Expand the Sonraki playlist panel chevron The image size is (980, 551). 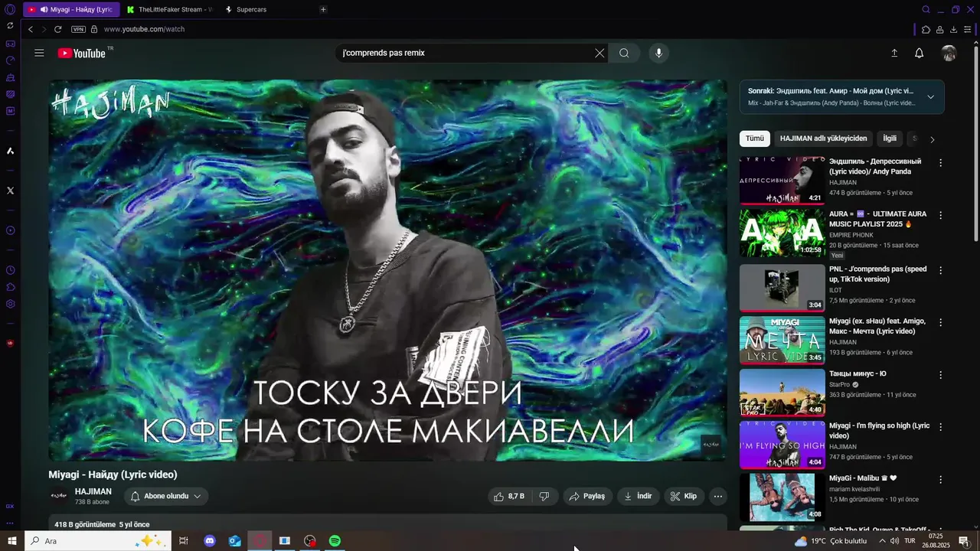tap(930, 96)
